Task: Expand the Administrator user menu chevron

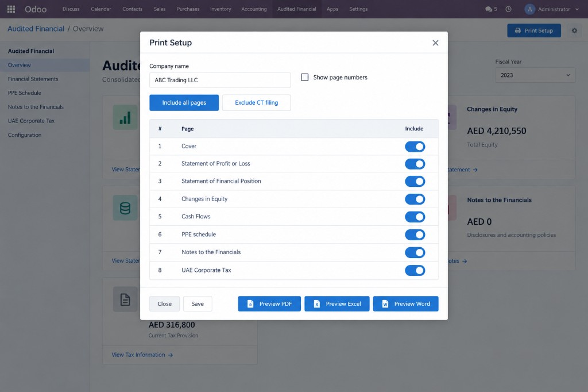Action: 577,9
